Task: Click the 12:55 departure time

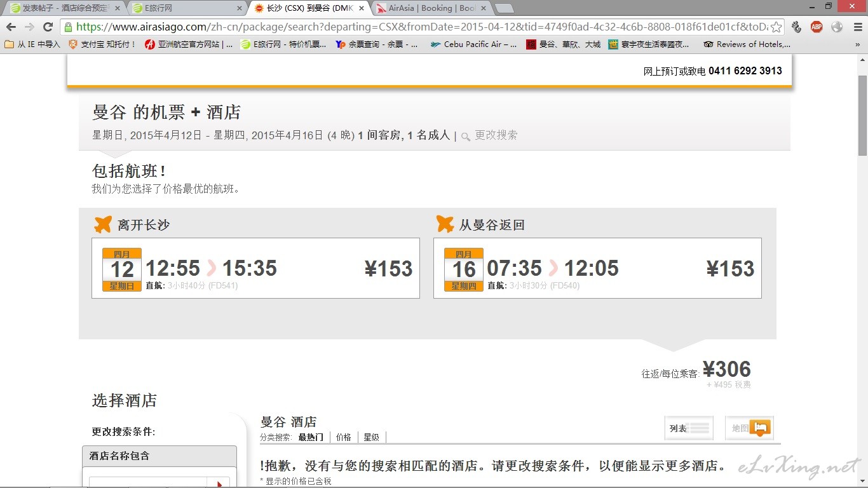Action: coord(173,268)
